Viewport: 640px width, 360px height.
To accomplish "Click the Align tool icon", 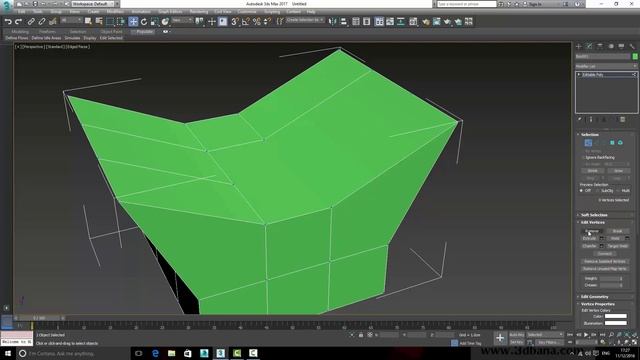I will [x=343, y=22].
